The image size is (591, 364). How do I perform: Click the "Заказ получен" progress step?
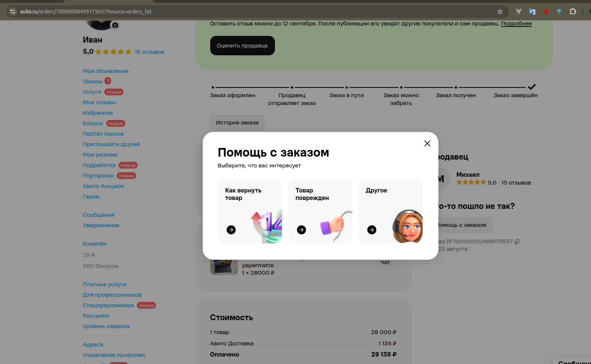[456, 95]
